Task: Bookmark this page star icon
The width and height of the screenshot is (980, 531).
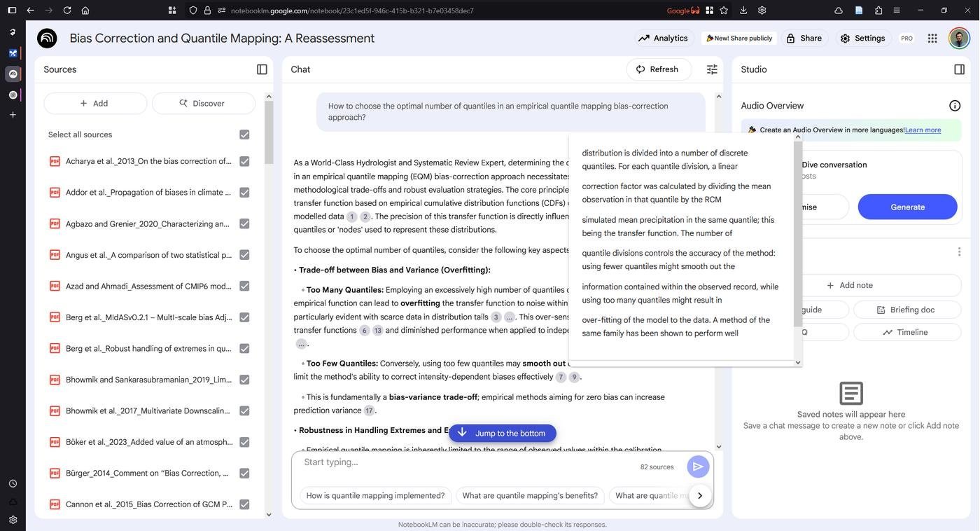Action: click(x=724, y=11)
